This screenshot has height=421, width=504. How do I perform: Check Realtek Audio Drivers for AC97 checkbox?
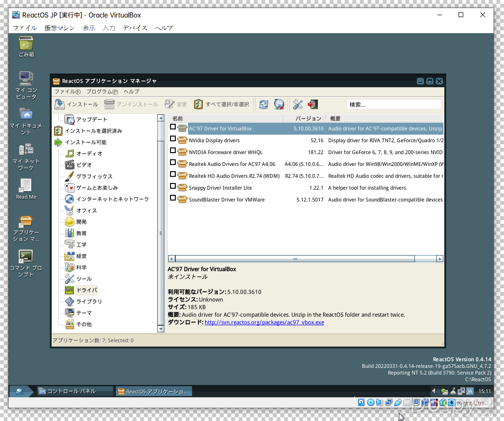172,163
